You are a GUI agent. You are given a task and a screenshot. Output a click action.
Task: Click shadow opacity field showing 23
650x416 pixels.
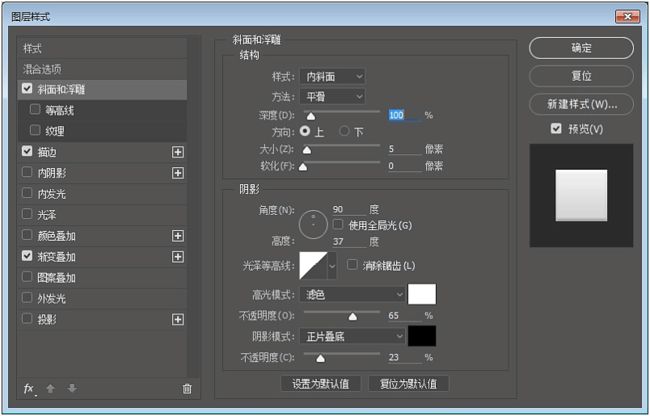[405, 357]
